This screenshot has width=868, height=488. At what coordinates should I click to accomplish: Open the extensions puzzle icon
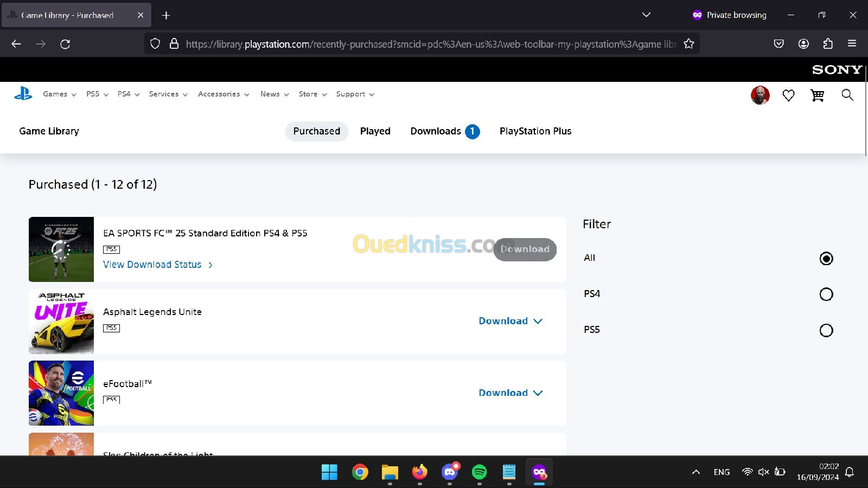(x=828, y=44)
